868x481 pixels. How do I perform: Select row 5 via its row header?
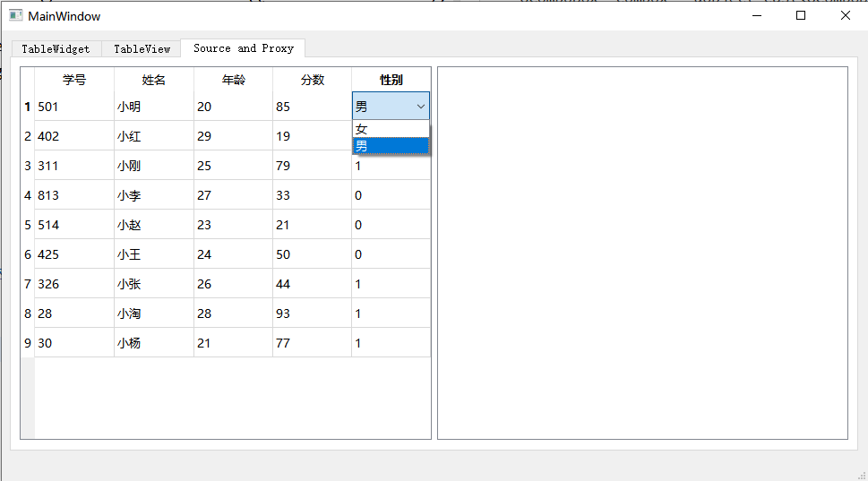(x=28, y=225)
